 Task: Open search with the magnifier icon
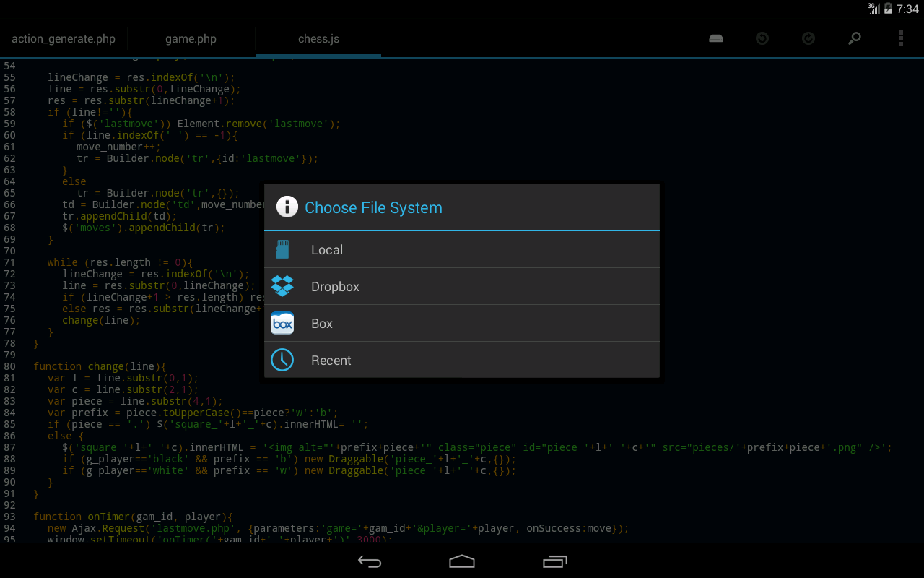pos(854,38)
